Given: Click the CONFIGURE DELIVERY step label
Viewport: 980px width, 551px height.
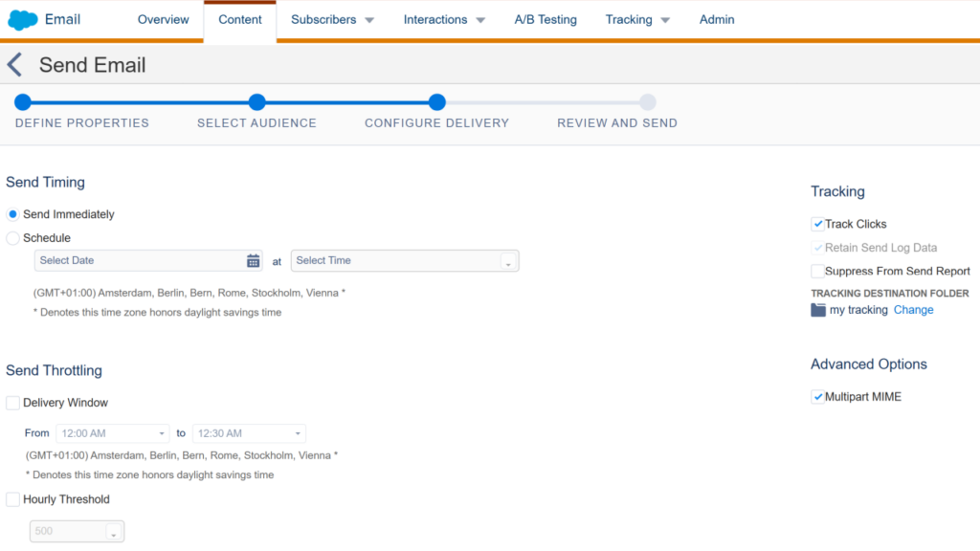Looking at the screenshot, I should point(436,123).
